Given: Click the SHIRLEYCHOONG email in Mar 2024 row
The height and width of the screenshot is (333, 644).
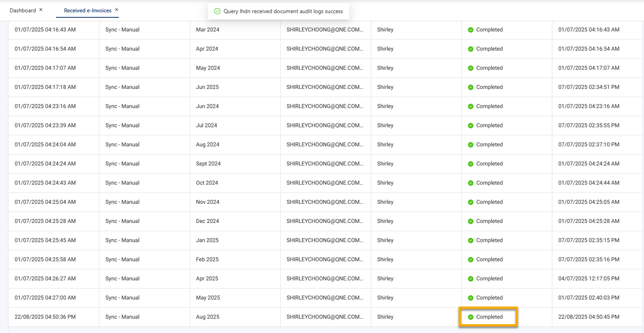Looking at the screenshot, I should (325, 30).
